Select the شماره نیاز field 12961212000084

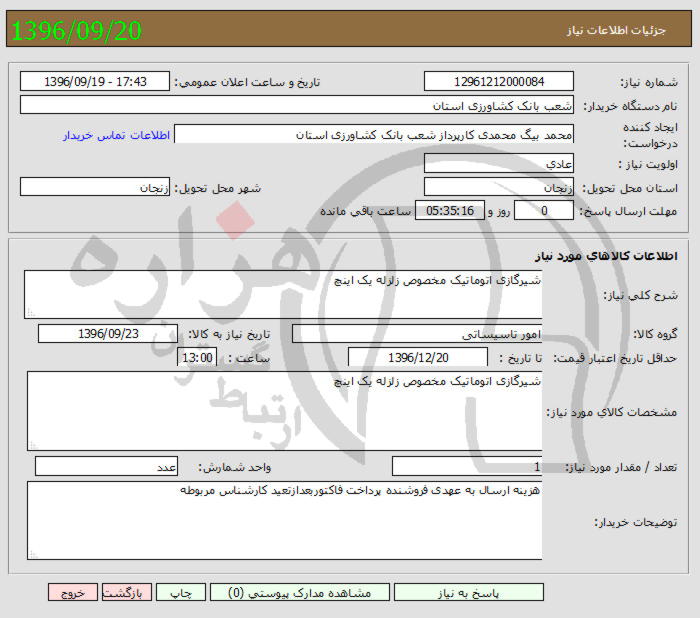point(499,82)
